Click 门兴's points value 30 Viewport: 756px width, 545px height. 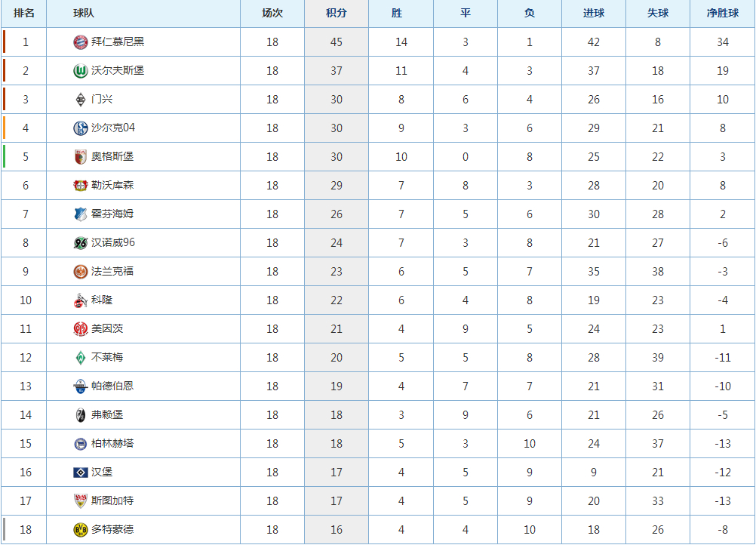point(337,100)
